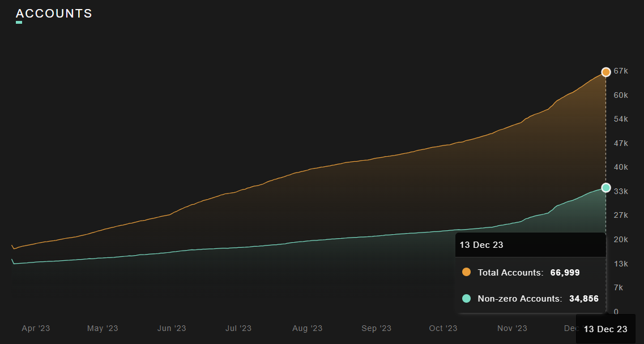Click the 20k y-axis label
The height and width of the screenshot is (344, 644).
tap(621, 239)
